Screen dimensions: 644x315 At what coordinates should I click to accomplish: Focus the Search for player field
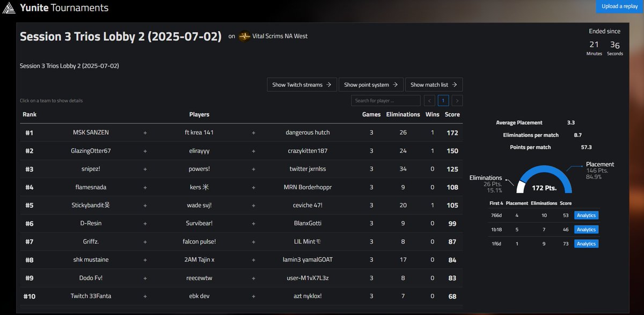[x=386, y=100]
